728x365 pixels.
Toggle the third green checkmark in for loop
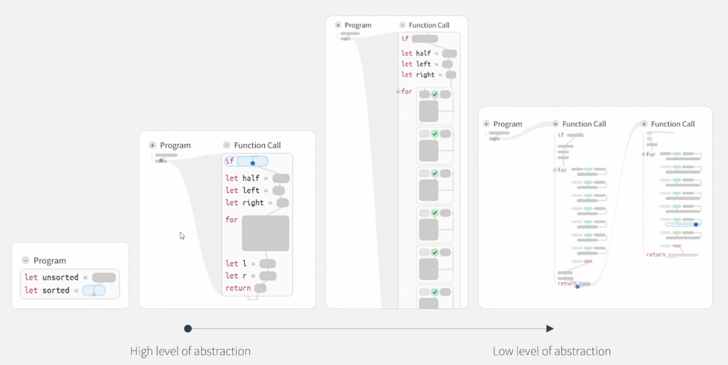(x=435, y=173)
